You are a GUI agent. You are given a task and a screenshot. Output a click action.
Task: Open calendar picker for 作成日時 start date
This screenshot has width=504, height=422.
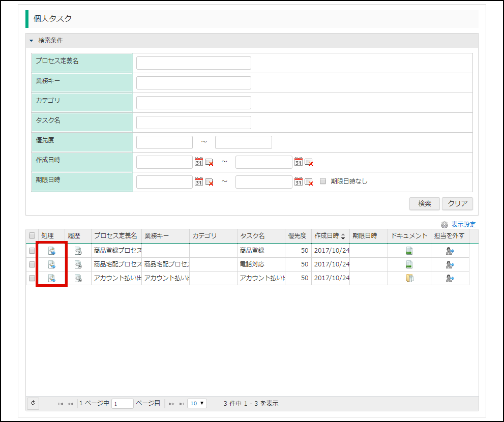click(x=199, y=162)
